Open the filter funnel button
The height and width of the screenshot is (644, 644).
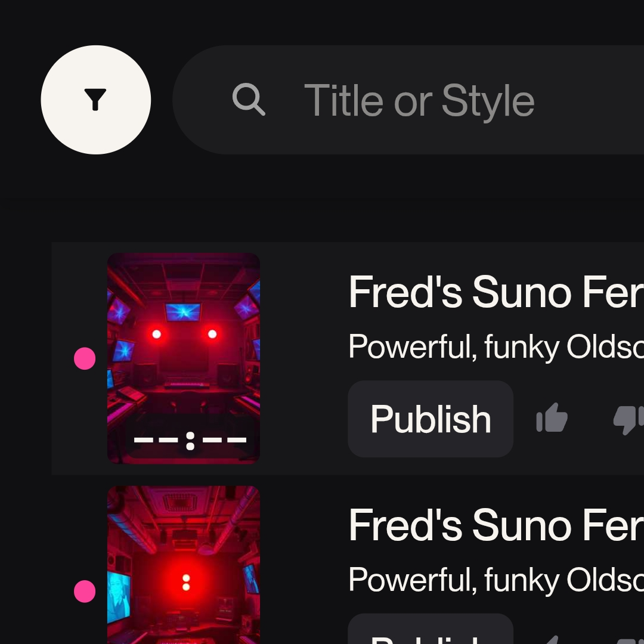95,100
